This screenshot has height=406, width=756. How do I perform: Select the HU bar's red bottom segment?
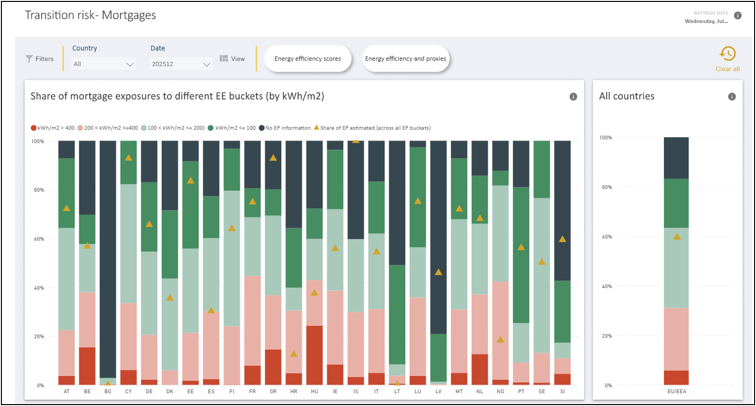click(x=314, y=355)
